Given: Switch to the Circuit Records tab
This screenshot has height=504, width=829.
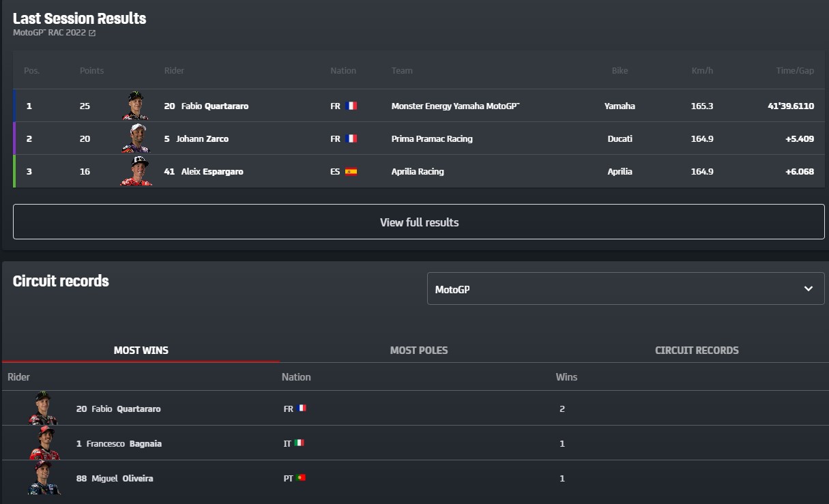Looking at the screenshot, I should pos(697,350).
